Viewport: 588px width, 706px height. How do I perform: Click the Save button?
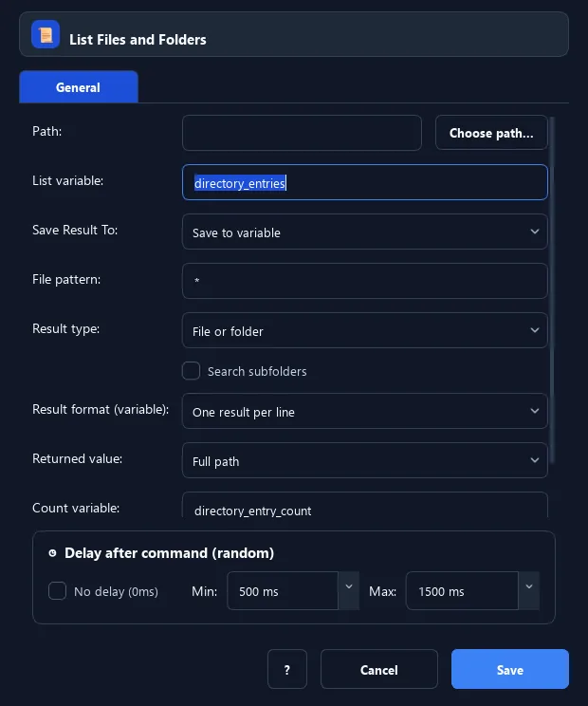pos(510,669)
